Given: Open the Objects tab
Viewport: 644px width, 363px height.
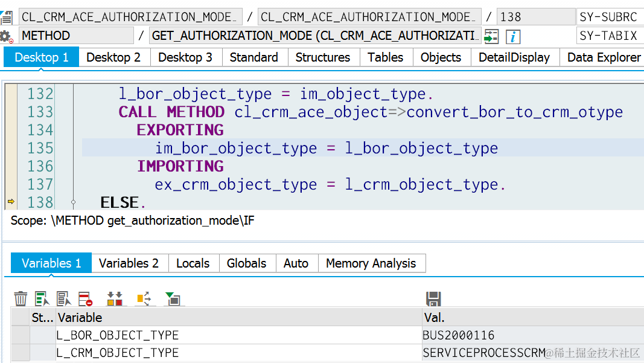Looking at the screenshot, I should point(441,57).
